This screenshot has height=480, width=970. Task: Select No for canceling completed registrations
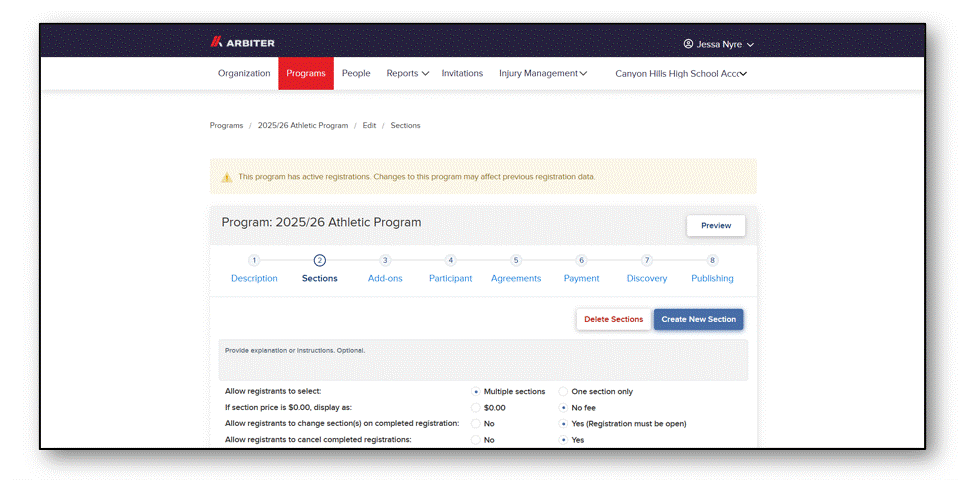(x=476, y=440)
